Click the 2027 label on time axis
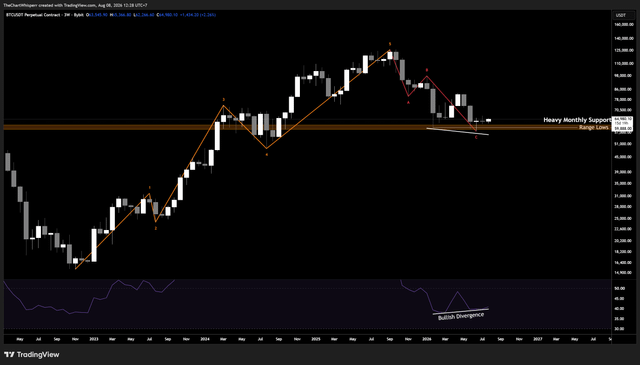 pos(538,339)
